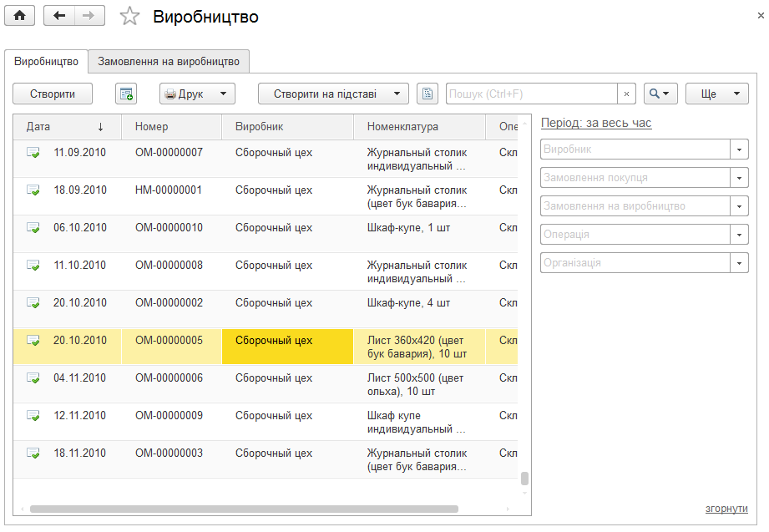
Task: Expand the Виробник filter dropdown arrow
Action: point(739,149)
